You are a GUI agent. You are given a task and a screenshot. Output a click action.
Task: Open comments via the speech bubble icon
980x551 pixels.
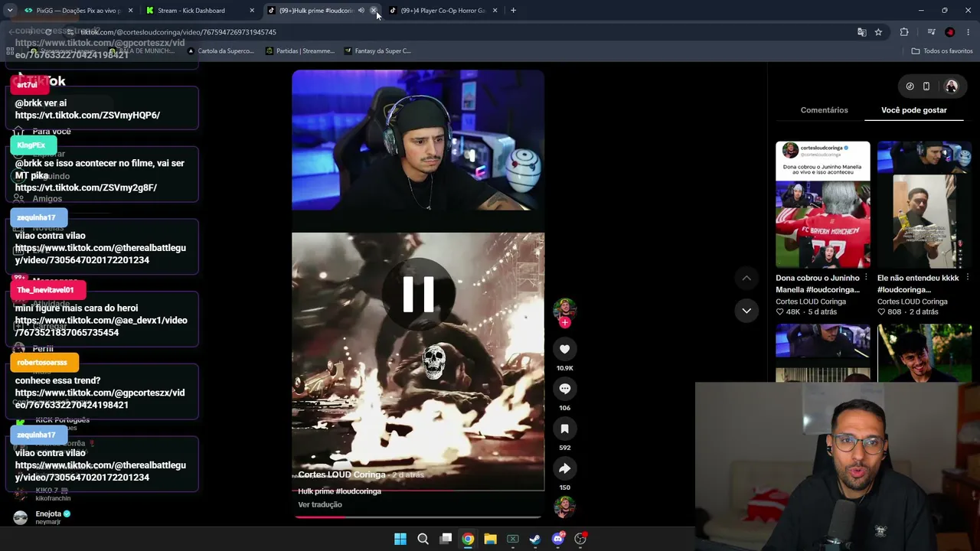pyautogui.click(x=565, y=389)
